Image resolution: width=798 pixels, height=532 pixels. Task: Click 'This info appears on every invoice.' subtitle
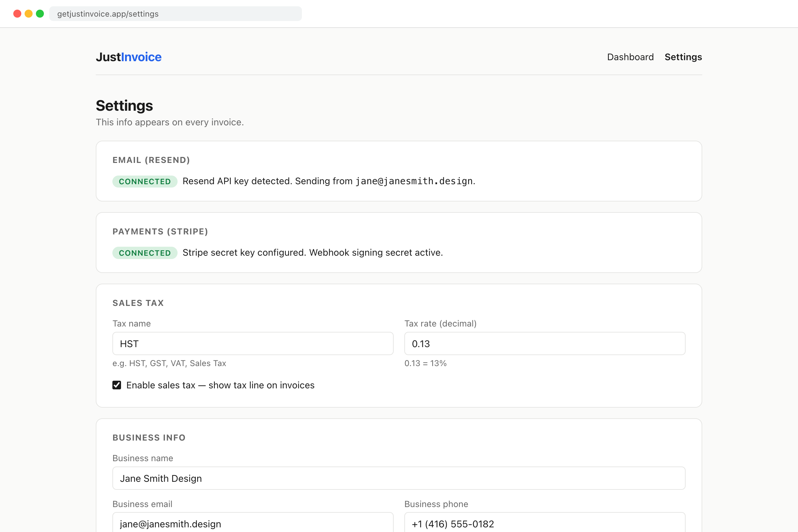coord(170,122)
